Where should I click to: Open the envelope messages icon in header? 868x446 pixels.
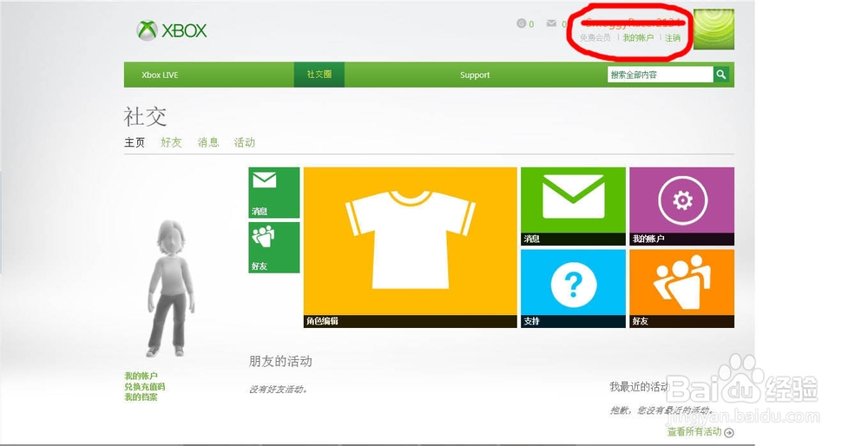(551, 23)
